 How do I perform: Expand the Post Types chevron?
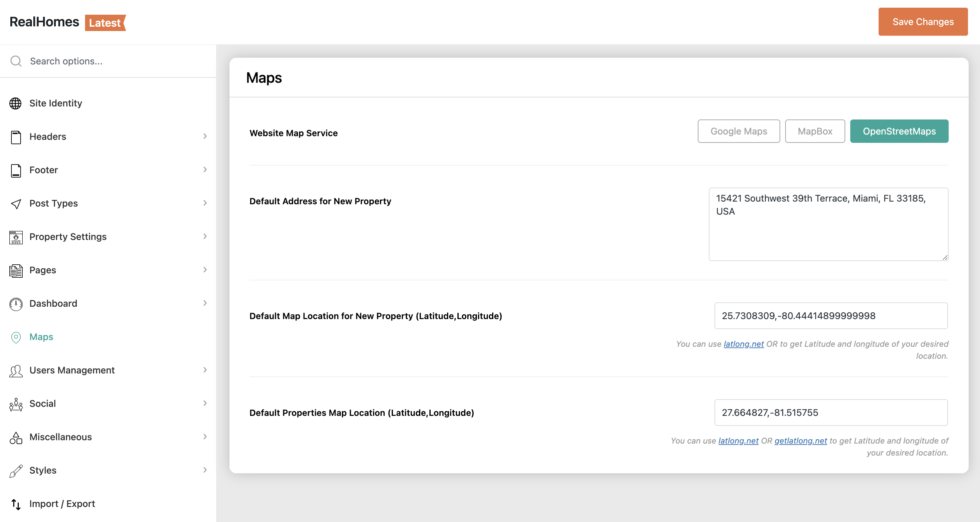pos(205,203)
